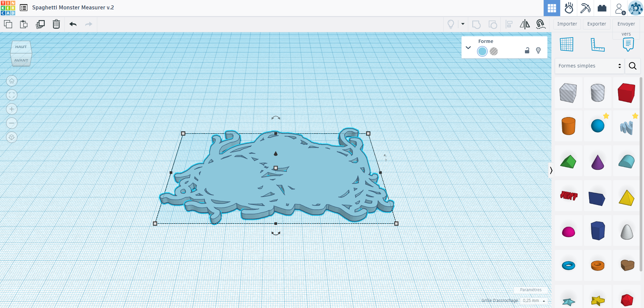Click the Zoom in plus button

point(12,109)
